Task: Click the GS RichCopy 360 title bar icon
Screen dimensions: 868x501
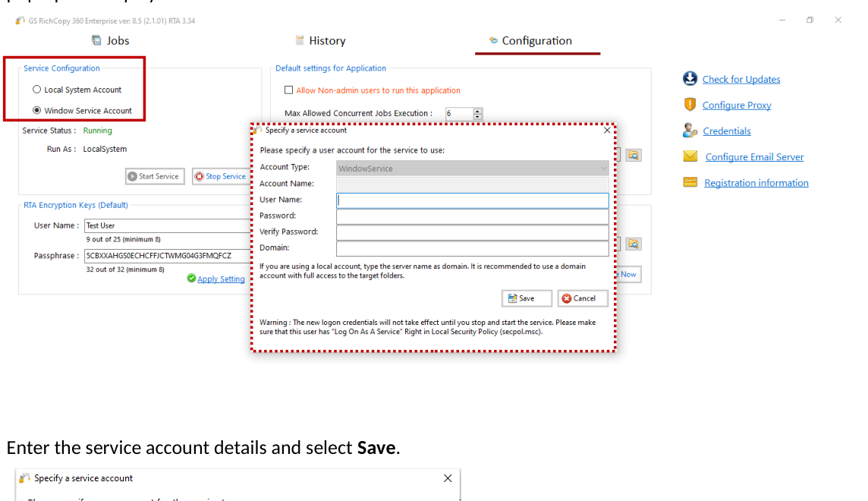Action: coord(20,20)
